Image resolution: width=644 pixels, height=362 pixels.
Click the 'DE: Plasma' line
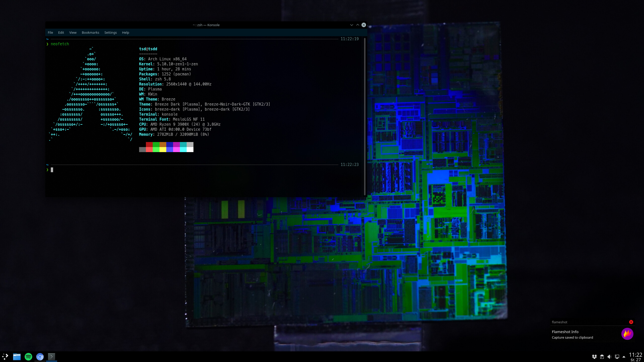click(150, 89)
